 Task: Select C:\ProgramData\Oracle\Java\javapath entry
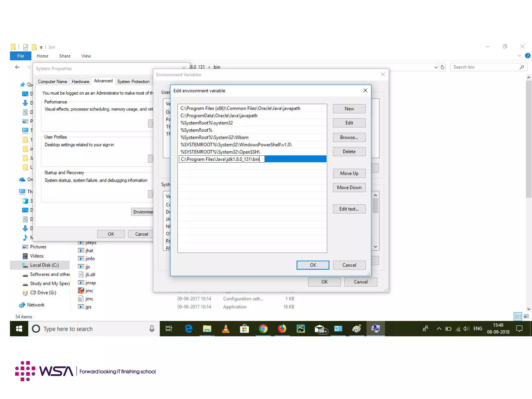[252, 116]
